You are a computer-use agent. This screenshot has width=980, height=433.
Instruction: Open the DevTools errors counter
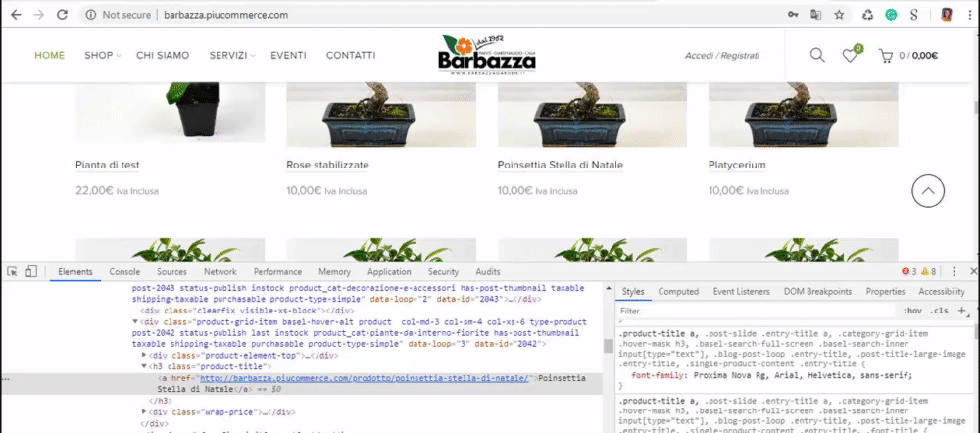point(908,271)
